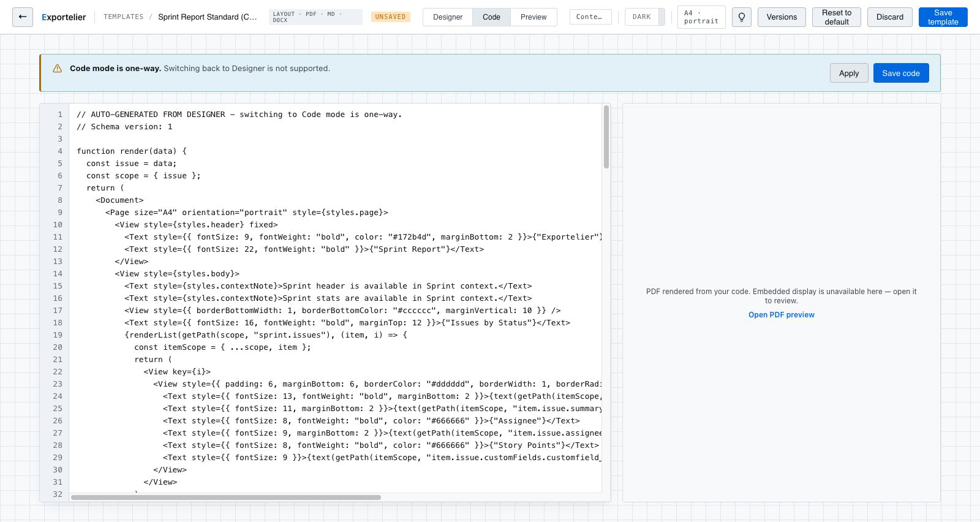The height and width of the screenshot is (522, 980).
Task: Click the '// AUTO-GENERATED FROM DESIGNER' comment line
Action: tap(239, 115)
